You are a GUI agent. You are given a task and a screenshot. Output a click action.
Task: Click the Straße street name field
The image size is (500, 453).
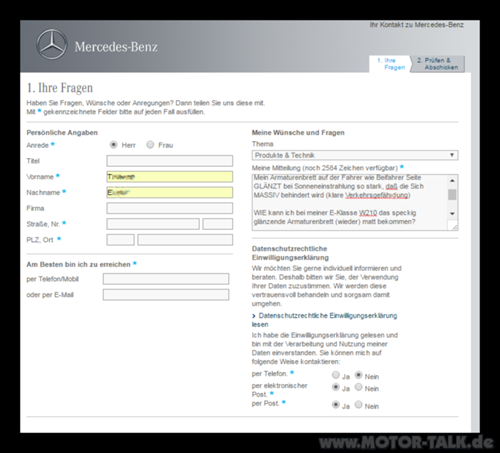click(153, 224)
